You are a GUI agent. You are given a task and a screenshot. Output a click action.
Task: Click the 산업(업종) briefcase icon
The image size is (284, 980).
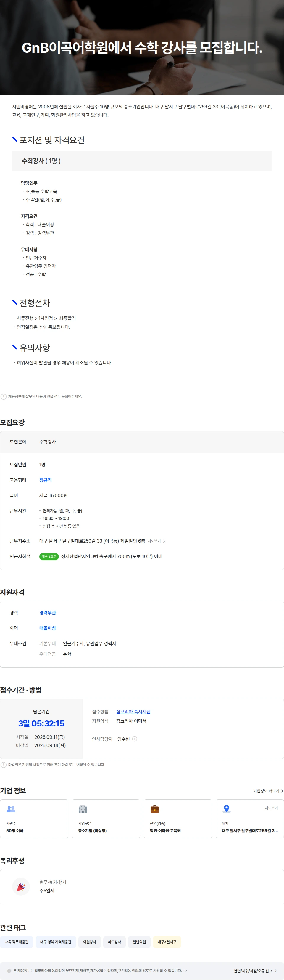click(x=154, y=809)
